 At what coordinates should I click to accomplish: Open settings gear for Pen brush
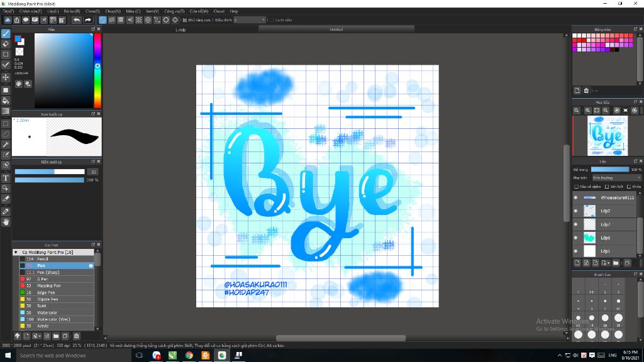click(x=91, y=266)
